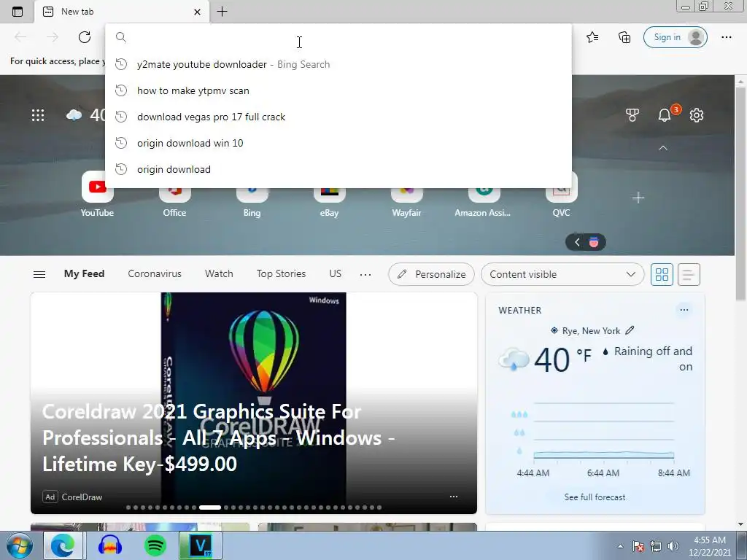Select download vegas pro 17 suggestion
747x560 pixels.
[x=338, y=117]
